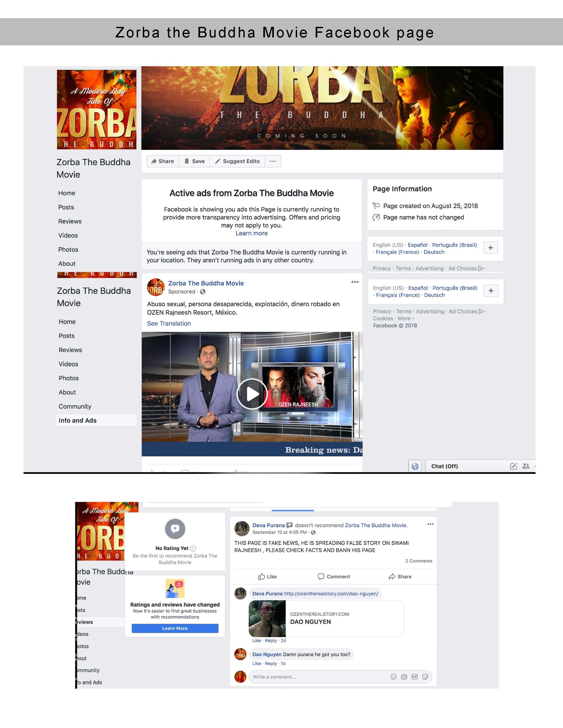This screenshot has width=563, height=728.
Task: Open the Privacy link in lower footer
Action: click(382, 311)
